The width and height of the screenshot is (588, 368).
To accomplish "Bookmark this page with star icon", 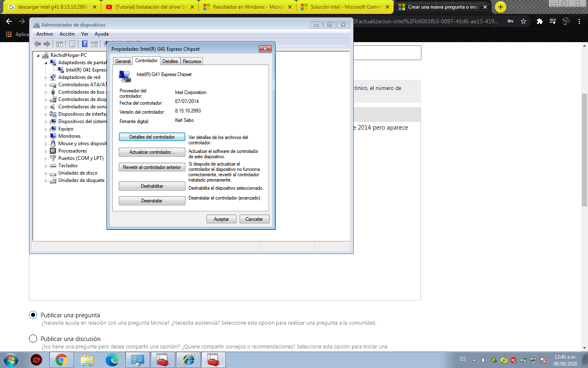I will pyautogui.click(x=523, y=21).
